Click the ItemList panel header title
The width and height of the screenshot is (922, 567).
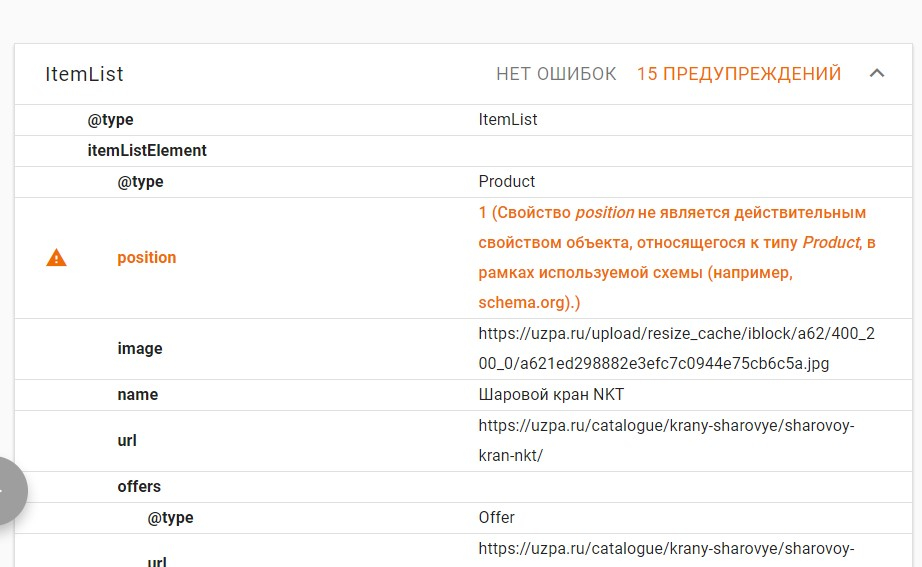85,74
